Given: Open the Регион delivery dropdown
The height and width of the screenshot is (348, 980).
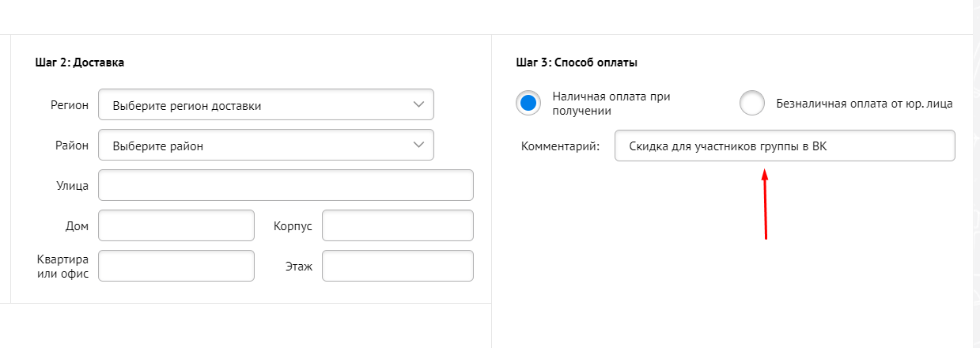Looking at the screenshot, I should tap(253, 104).
